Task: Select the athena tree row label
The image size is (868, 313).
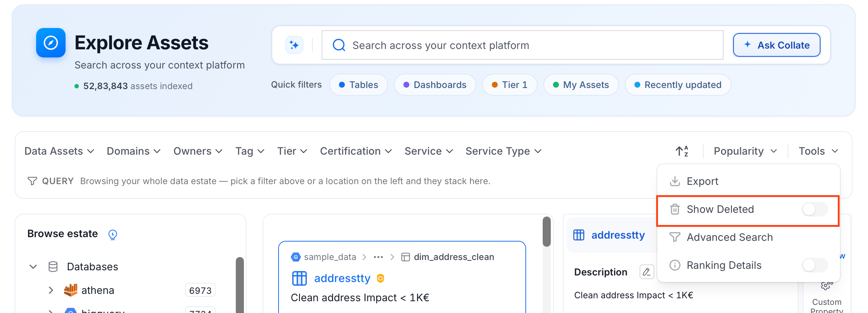Action: tap(98, 290)
